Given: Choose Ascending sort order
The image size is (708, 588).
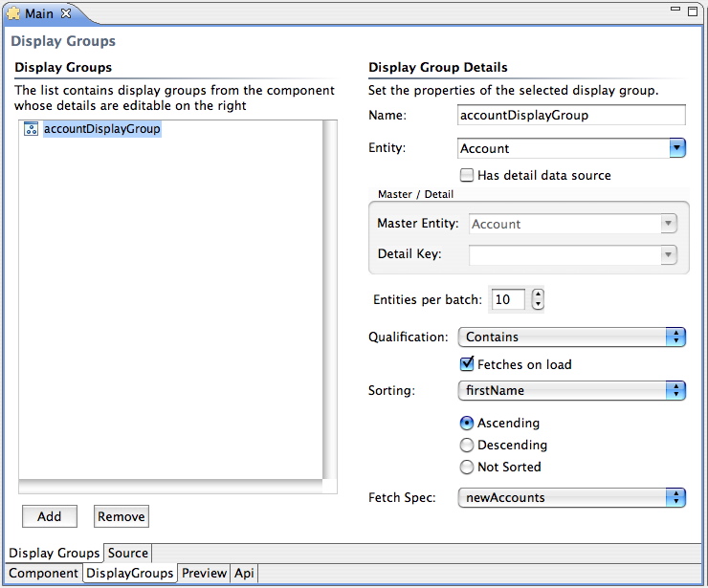Looking at the screenshot, I should coord(467,423).
